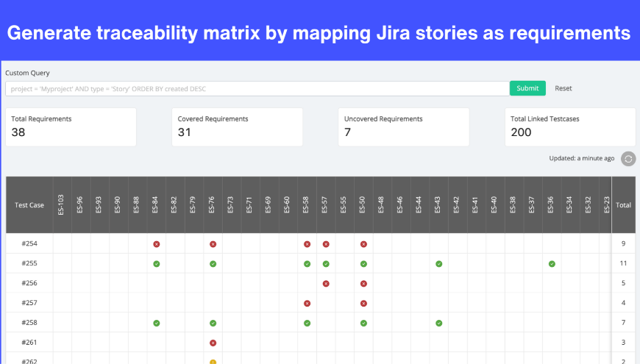The height and width of the screenshot is (364, 640).
Task: Click the yellow status icon in row #262
Action: coord(213,361)
